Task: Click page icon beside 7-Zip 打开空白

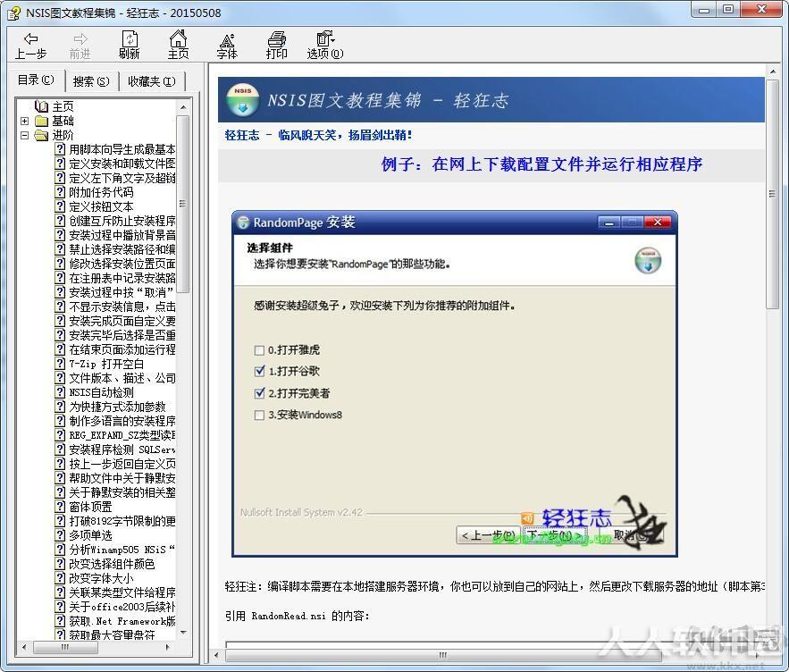Action: click(x=61, y=364)
